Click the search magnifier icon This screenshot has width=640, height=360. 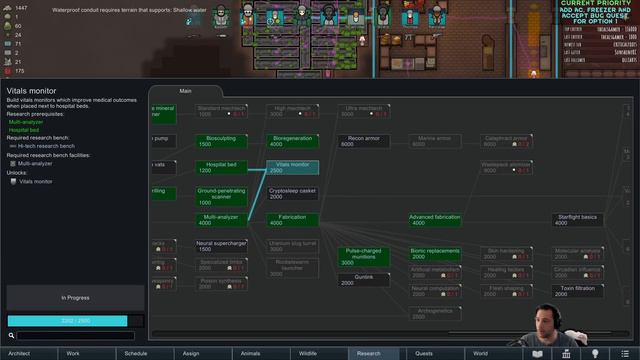(11, 336)
